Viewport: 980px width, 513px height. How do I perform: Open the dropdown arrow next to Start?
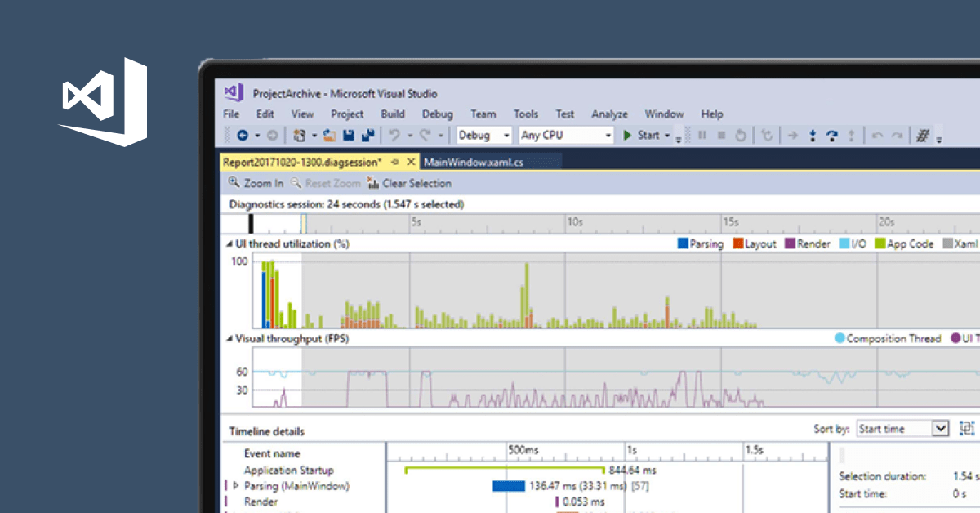667,136
